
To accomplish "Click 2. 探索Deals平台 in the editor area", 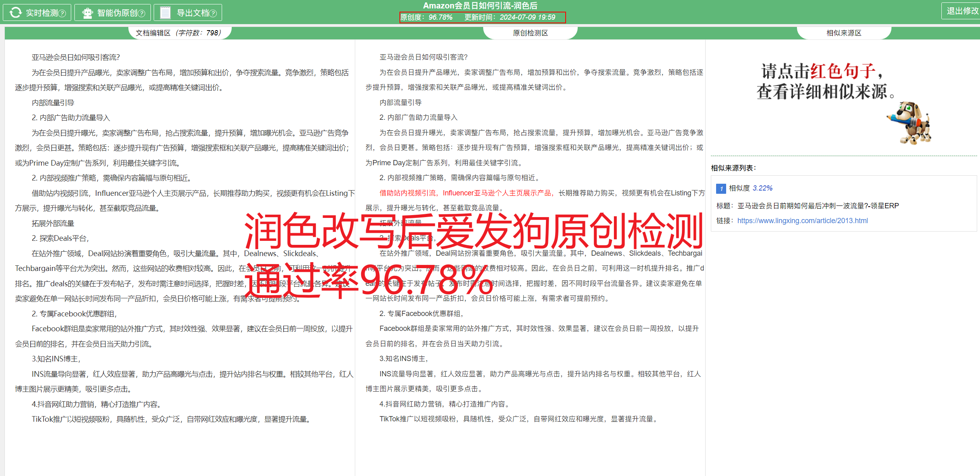I will (x=60, y=238).
